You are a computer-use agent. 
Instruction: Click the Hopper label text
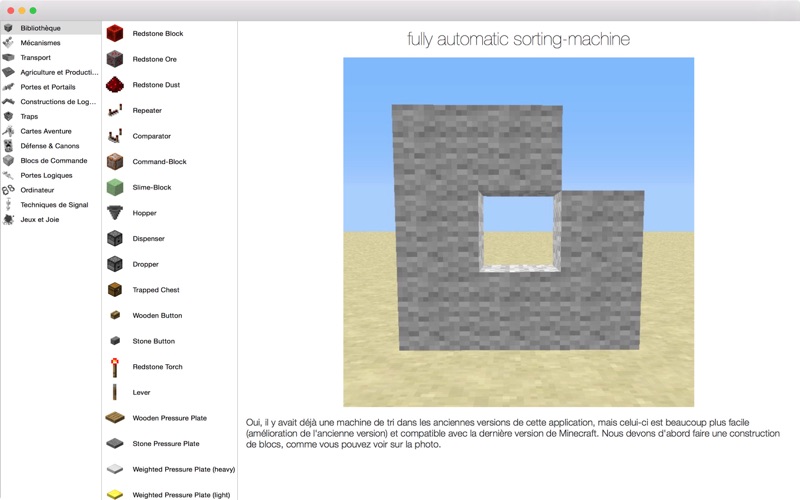coord(144,213)
